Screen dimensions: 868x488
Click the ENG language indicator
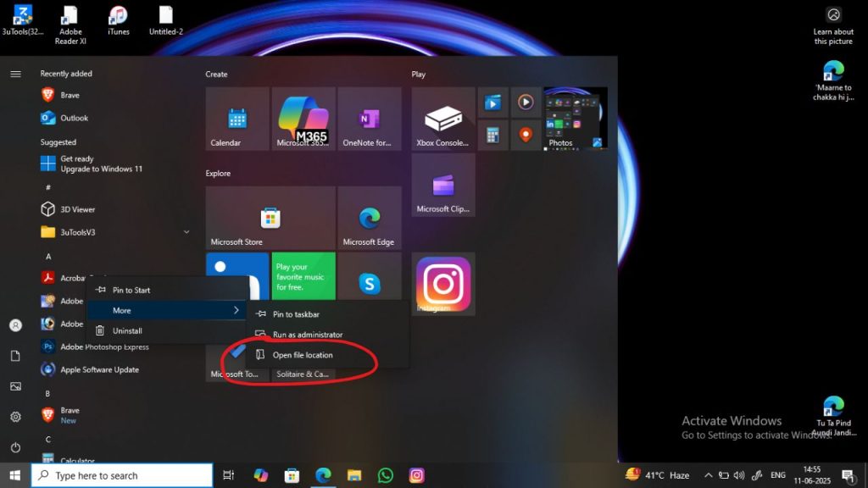click(778, 475)
